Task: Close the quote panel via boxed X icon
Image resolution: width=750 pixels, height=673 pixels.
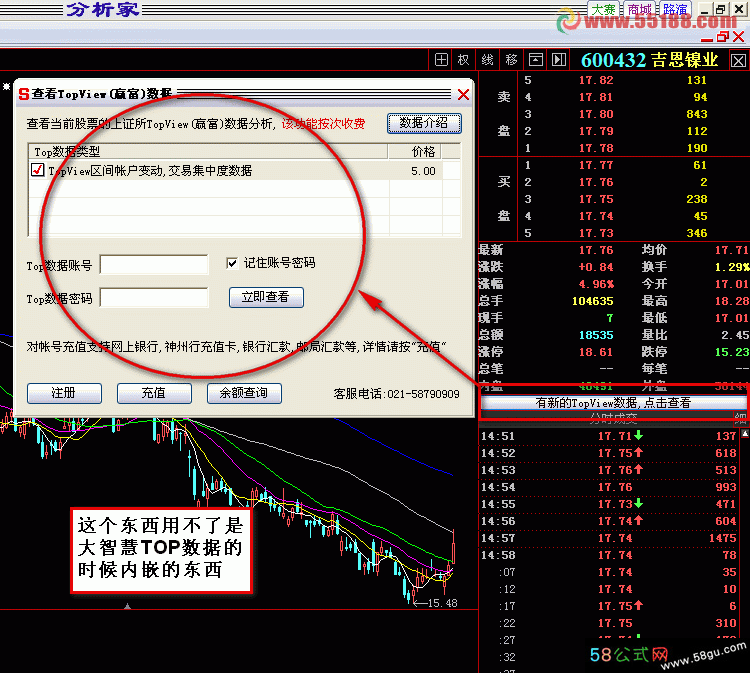Action: click(738, 61)
